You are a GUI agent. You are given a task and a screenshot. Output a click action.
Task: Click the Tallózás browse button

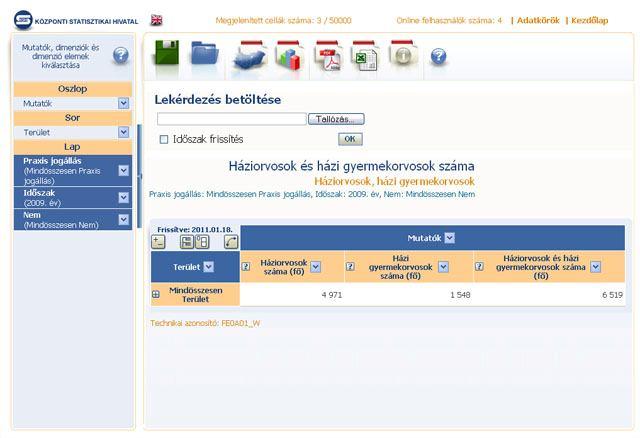pos(336,119)
